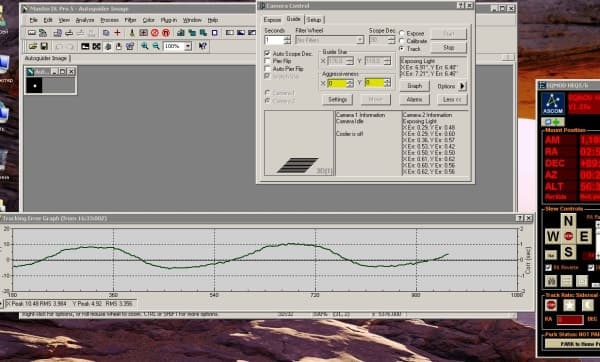
Task: Click the Seconds spinner arrows
Action: click(287, 40)
